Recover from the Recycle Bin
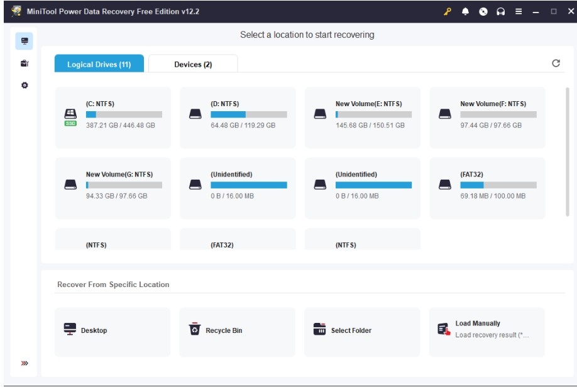 click(237, 330)
